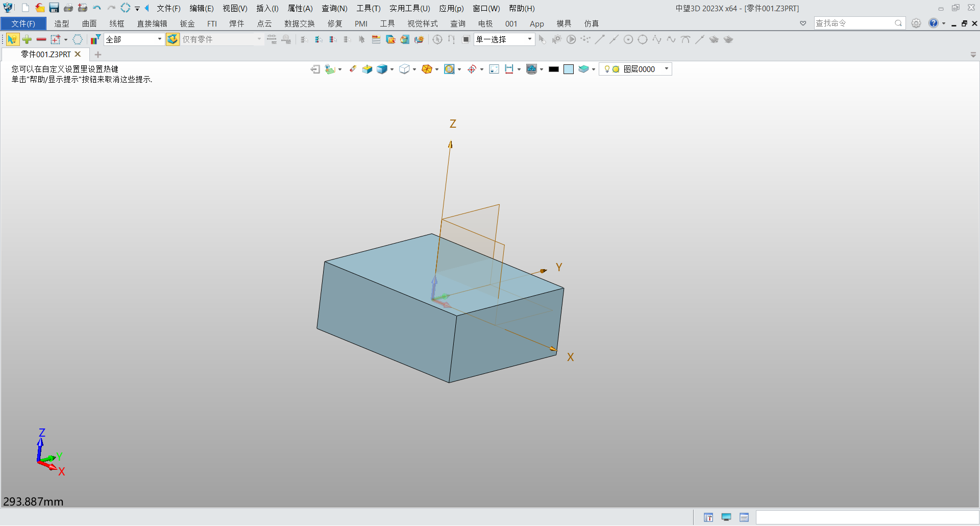Click the blue 文件(F) button
Screen dimensions: 980x526
point(23,23)
